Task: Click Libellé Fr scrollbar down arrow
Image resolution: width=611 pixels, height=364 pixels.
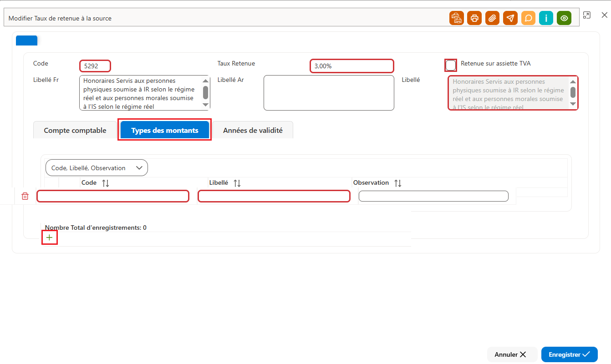Action: pyautogui.click(x=206, y=105)
